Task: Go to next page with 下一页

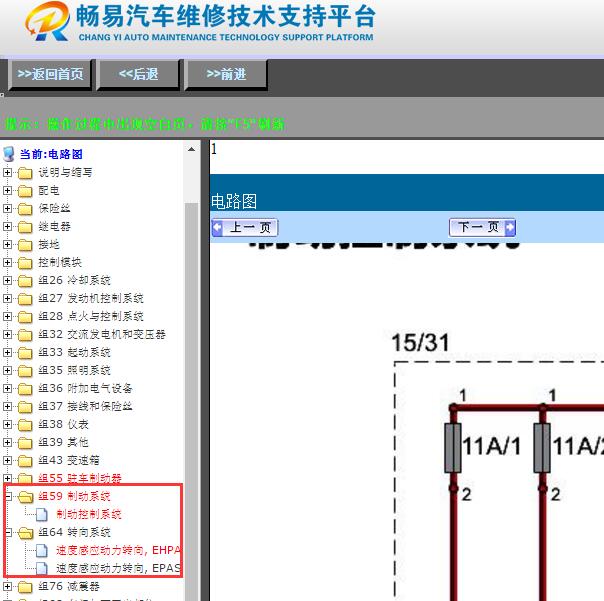Action: pyautogui.click(x=482, y=227)
